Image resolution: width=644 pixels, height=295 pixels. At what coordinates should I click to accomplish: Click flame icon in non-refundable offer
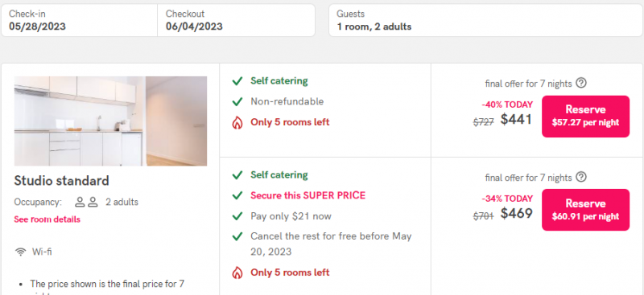click(237, 123)
